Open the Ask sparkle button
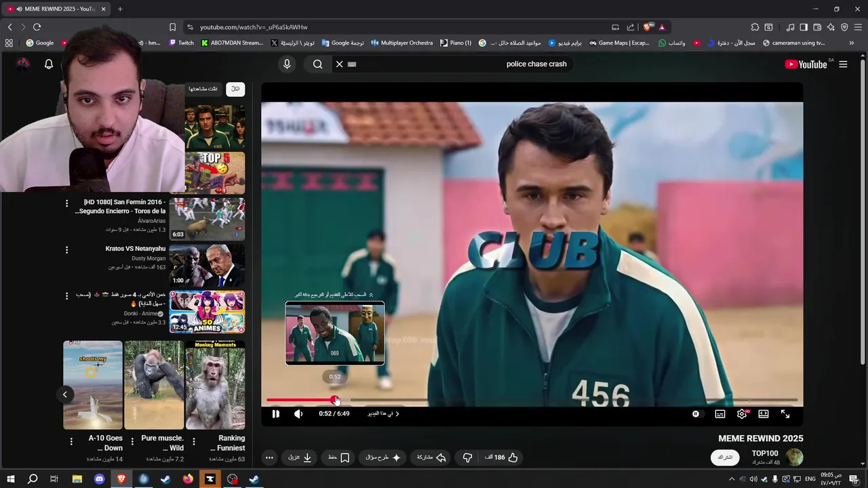 [383, 457]
